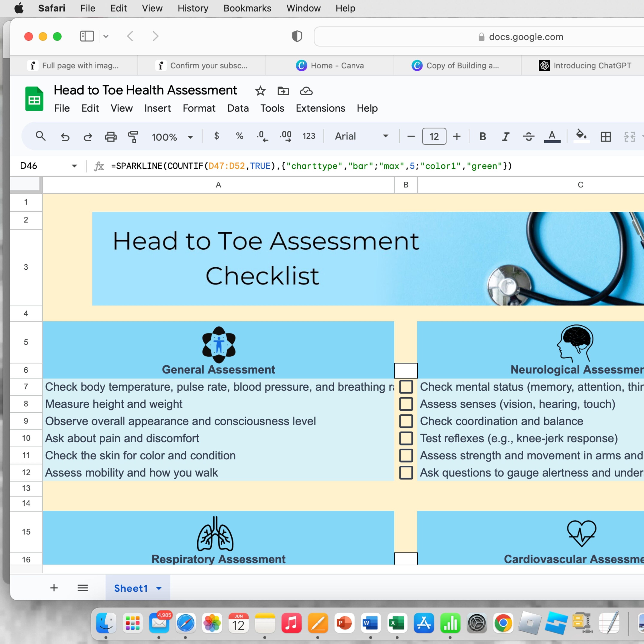Open the Extensions menu
The width and height of the screenshot is (644, 644).
[320, 108]
